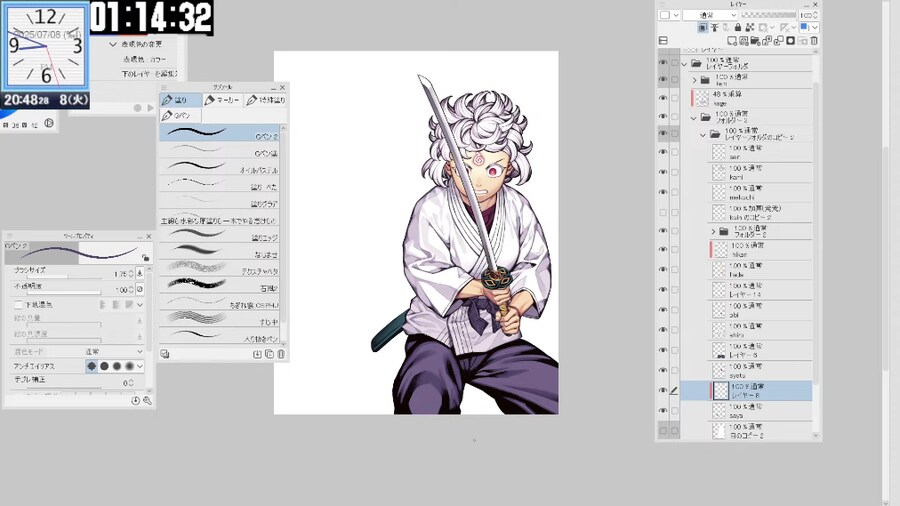This screenshot has height=506, width=900.
Task: Open the layer color dropdown with blue square
Action: [x=809, y=27]
